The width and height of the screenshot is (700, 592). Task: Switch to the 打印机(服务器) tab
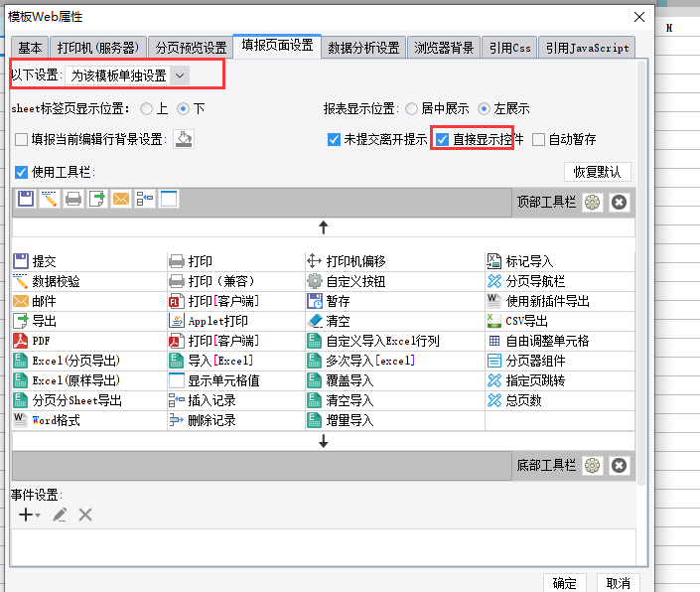coord(97,48)
